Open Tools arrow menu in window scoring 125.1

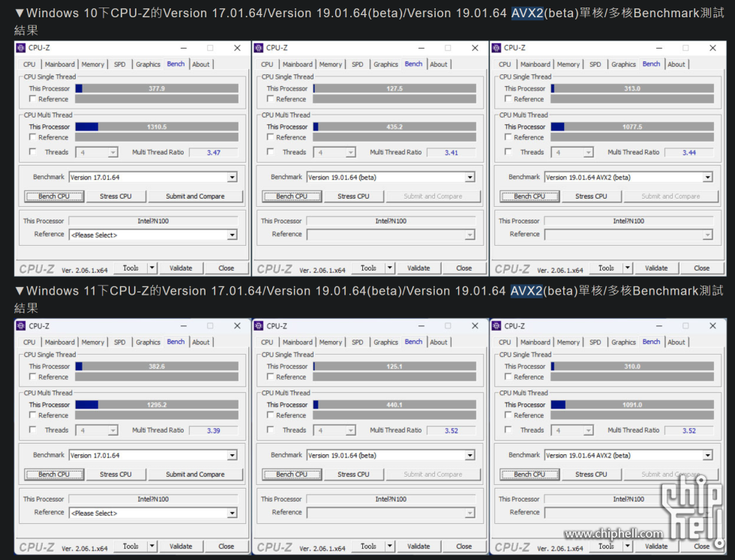(x=389, y=546)
